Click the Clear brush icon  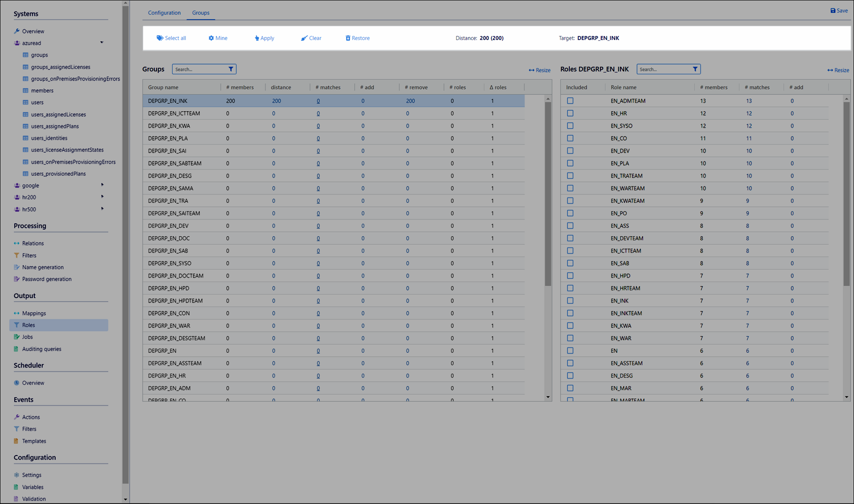click(x=304, y=38)
